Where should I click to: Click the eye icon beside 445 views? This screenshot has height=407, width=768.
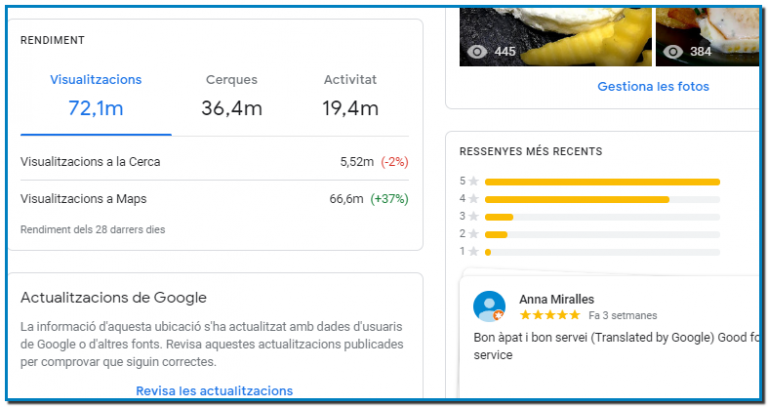pyautogui.click(x=477, y=52)
